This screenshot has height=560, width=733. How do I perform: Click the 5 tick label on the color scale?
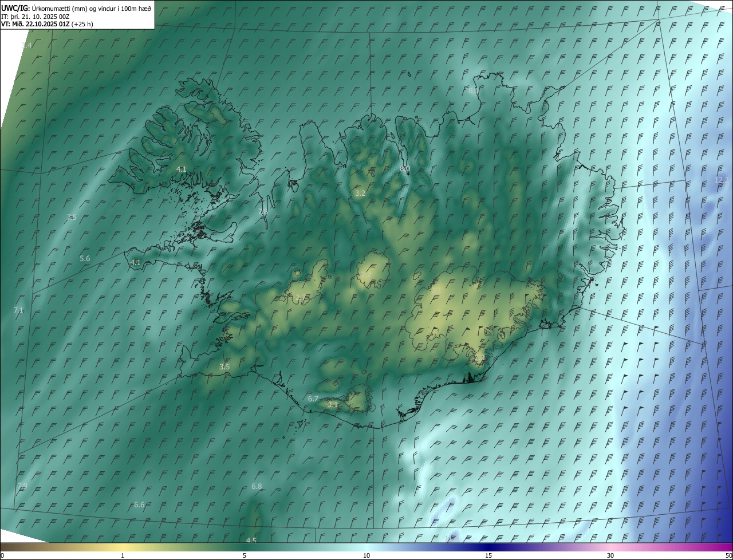(245, 555)
